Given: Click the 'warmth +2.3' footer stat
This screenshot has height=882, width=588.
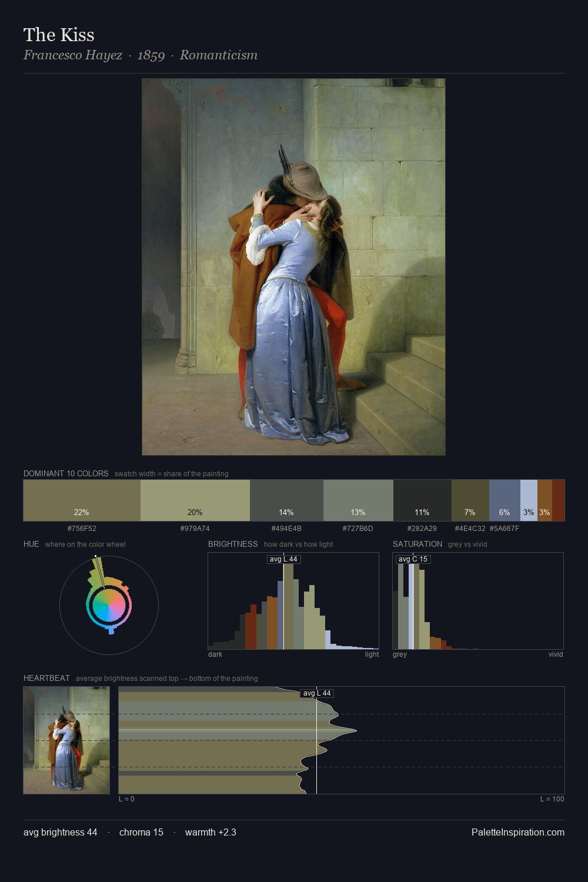Looking at the screenshot, I should (x=211, y=832).
